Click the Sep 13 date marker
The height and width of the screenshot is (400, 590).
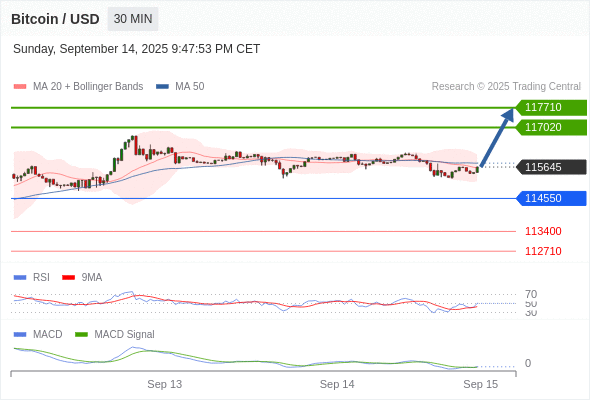(164, 384)
